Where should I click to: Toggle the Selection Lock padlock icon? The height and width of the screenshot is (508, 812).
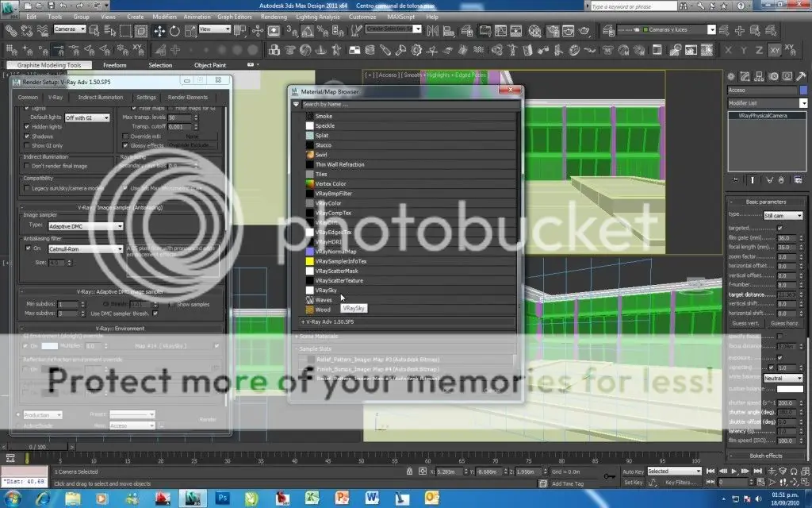(409, 471)
